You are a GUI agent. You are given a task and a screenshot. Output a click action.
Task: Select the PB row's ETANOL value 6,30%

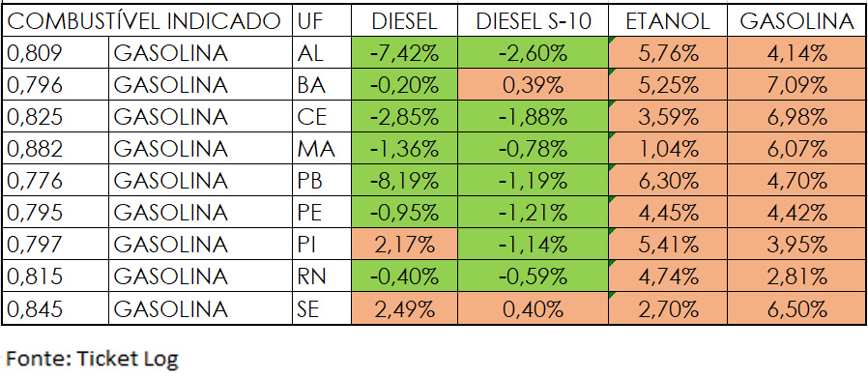tap(668, 181)
